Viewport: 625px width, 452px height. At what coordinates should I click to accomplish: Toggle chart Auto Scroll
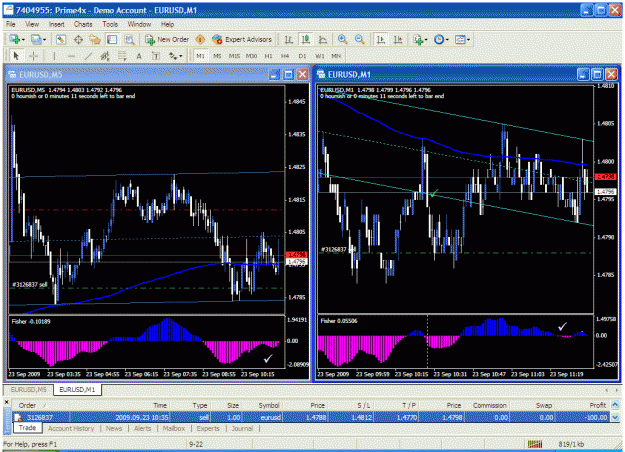(381, 39)
